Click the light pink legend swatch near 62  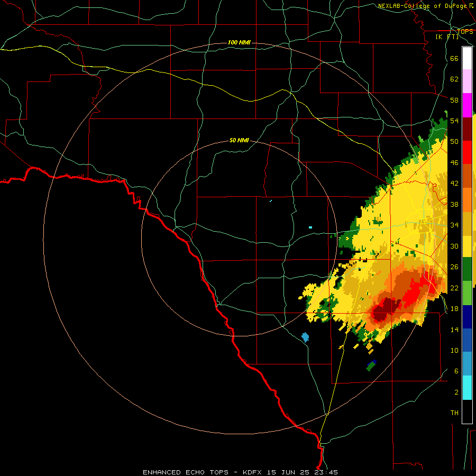point(467,81)
